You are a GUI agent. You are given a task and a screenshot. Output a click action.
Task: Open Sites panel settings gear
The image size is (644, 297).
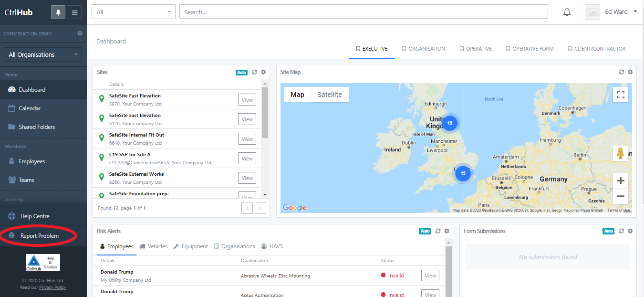coord(263,72)
